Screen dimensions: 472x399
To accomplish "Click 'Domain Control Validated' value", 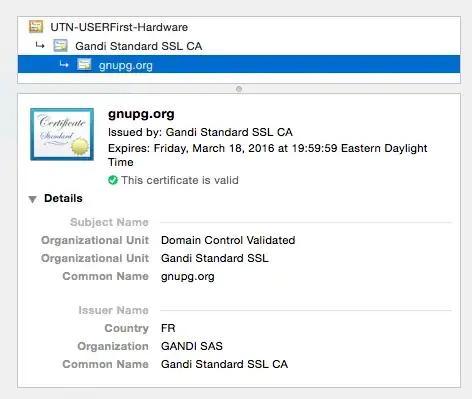I will pos(228,240).
